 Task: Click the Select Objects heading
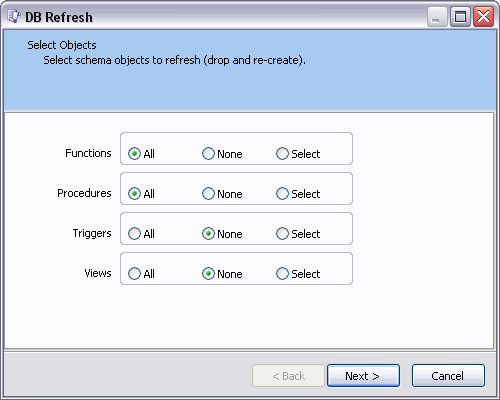62,45
